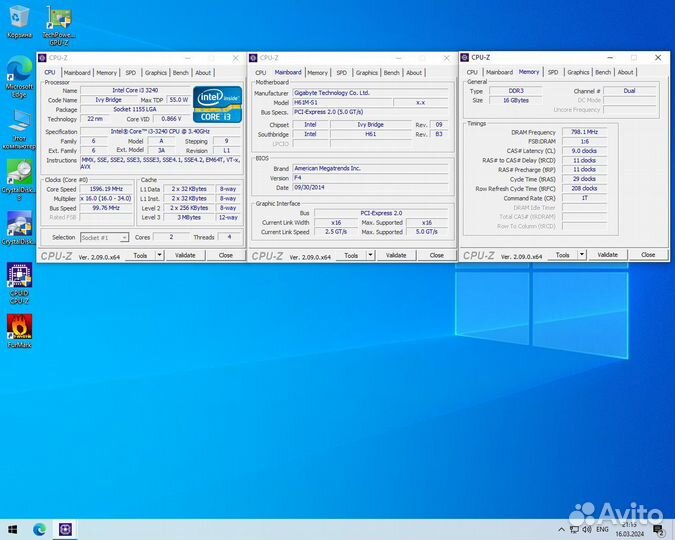Select the Bench tab in the middle CPU-Z window

point(391,73)
